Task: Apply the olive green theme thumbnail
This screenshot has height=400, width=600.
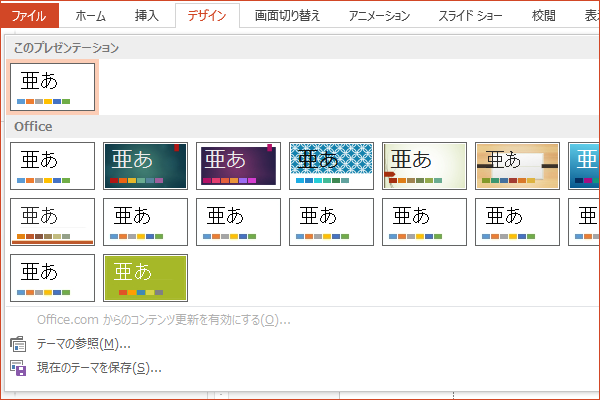Action: point(145,278)
